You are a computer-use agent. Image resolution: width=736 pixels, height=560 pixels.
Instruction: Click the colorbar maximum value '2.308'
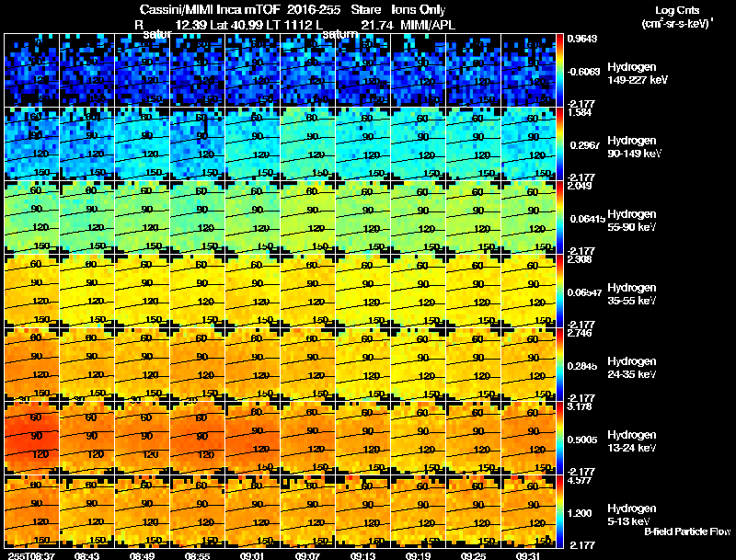[580, 260]
